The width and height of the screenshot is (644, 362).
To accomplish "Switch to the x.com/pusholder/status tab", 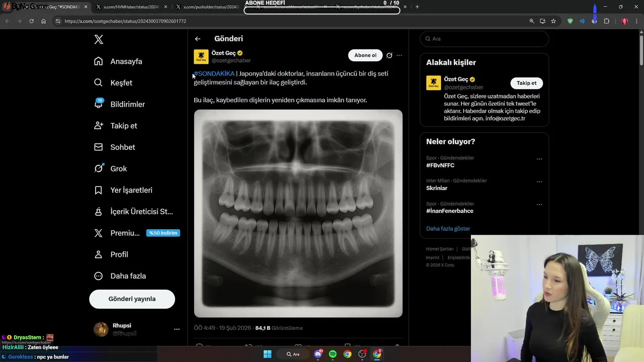I will [211, 7].
